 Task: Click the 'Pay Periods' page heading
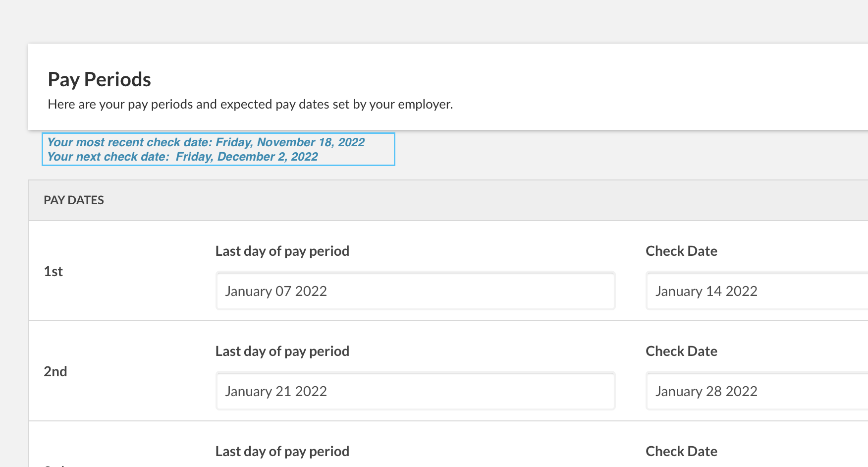tap(99, 79)
